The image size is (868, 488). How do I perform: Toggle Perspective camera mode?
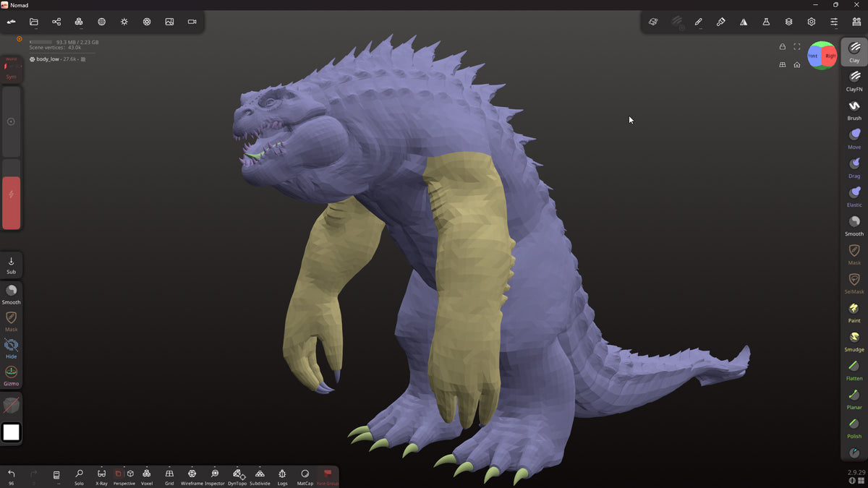[x=124, y=476]
